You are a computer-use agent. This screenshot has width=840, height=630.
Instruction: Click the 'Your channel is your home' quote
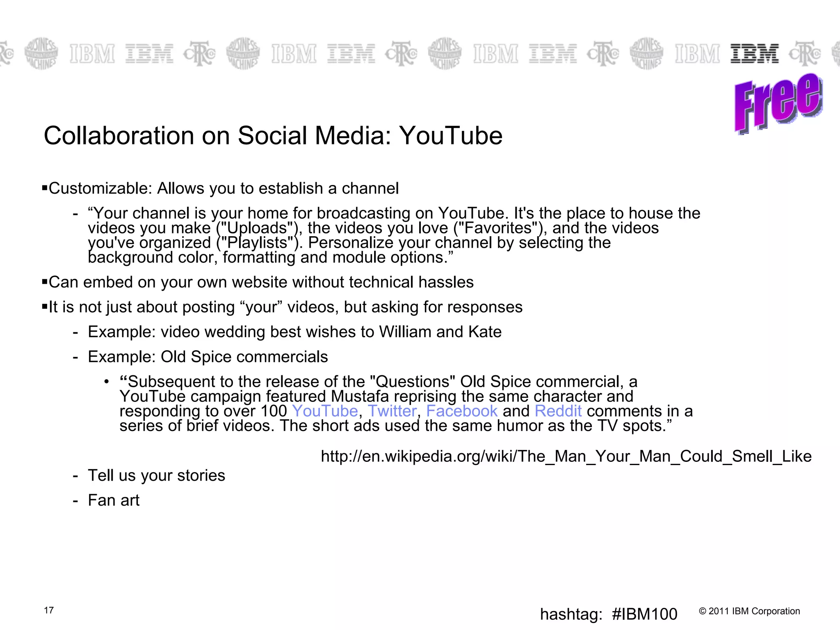click(x=394, y=235)
